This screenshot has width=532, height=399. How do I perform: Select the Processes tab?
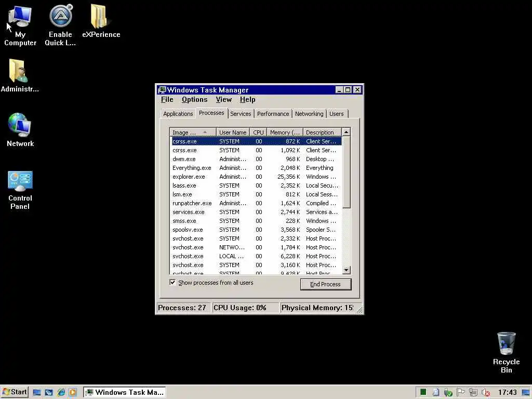(x=211, y=113)
